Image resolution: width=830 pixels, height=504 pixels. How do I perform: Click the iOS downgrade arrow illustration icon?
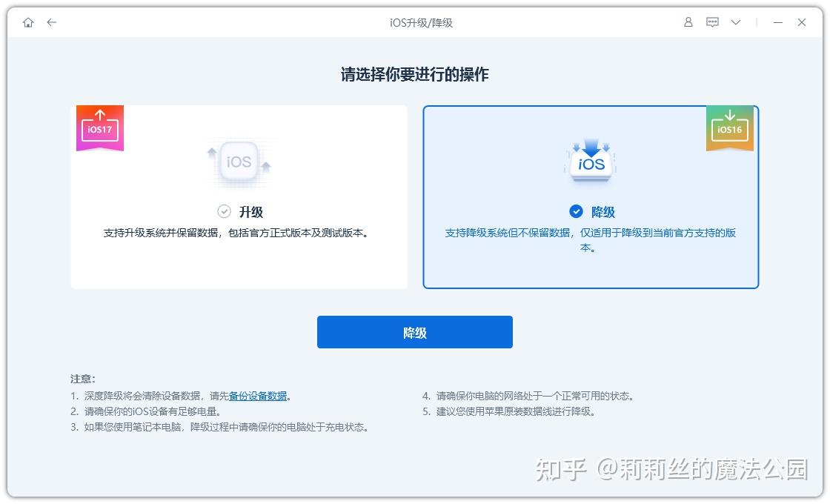[590, 159]
